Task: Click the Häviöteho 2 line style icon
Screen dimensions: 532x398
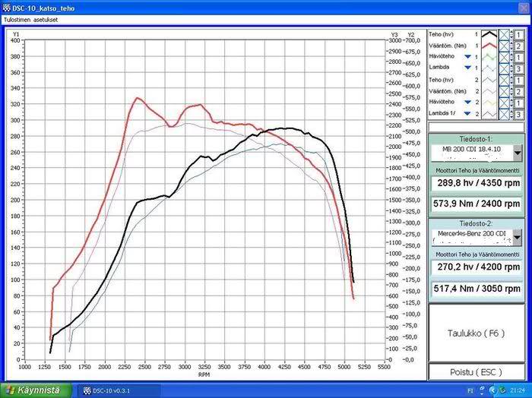Action: click(x=490, y=103)
